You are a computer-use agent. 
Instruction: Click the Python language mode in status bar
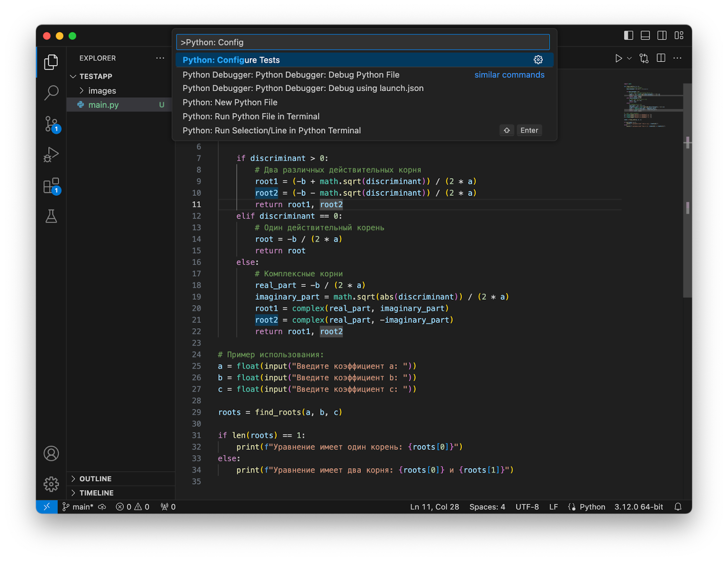[x=592, y=506]
